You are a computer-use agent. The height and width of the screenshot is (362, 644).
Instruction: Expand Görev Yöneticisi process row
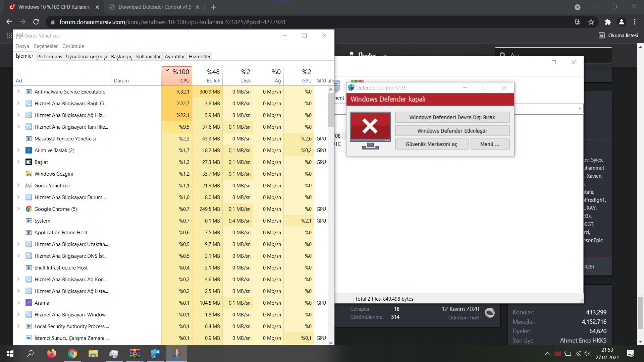[x=18, y=185]
